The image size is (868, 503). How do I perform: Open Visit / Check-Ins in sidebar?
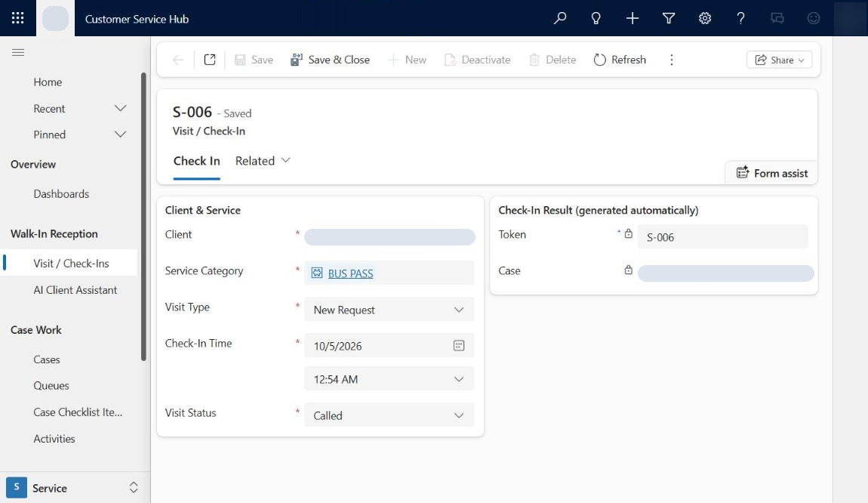71,264
